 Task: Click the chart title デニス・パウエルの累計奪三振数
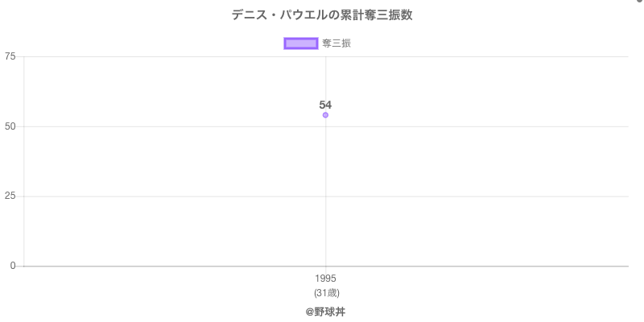(322, 15)
